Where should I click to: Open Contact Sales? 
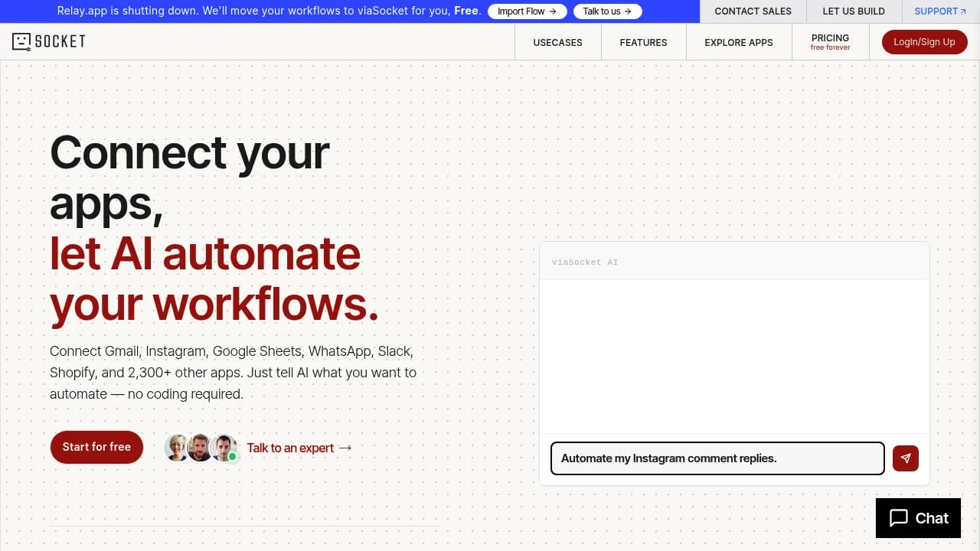[x=753, y=11]
